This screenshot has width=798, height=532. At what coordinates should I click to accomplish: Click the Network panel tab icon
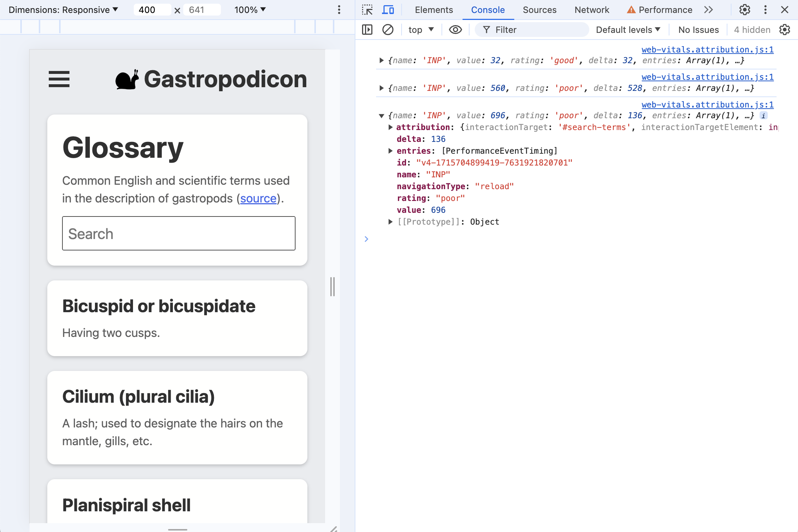591,10
